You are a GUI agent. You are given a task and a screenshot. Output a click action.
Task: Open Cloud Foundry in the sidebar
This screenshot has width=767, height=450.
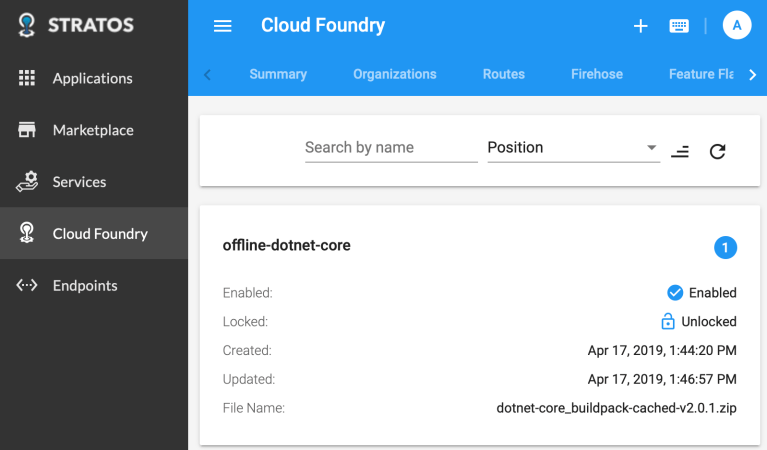(94, 233)
